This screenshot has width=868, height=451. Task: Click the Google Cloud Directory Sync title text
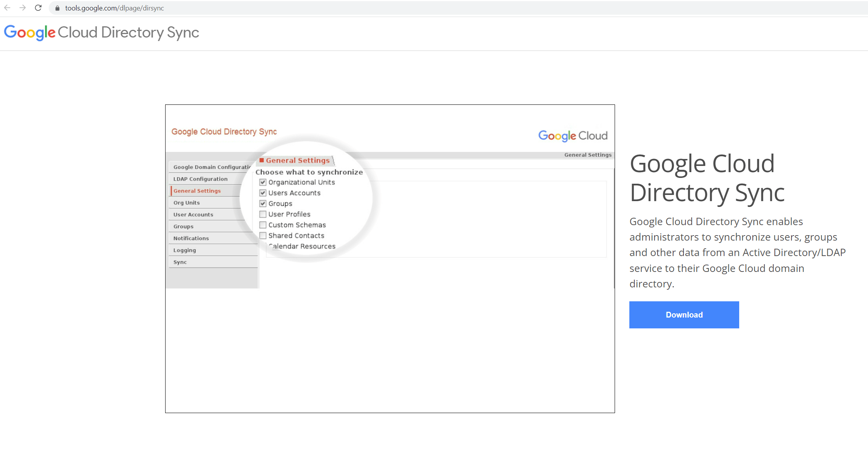click(707, 178)
